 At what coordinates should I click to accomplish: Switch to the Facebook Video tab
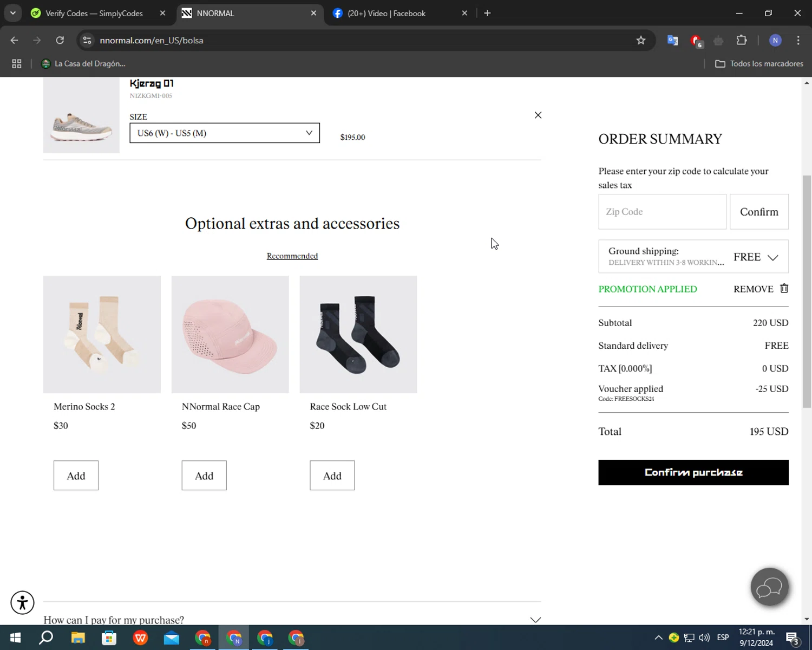[387, 13]
